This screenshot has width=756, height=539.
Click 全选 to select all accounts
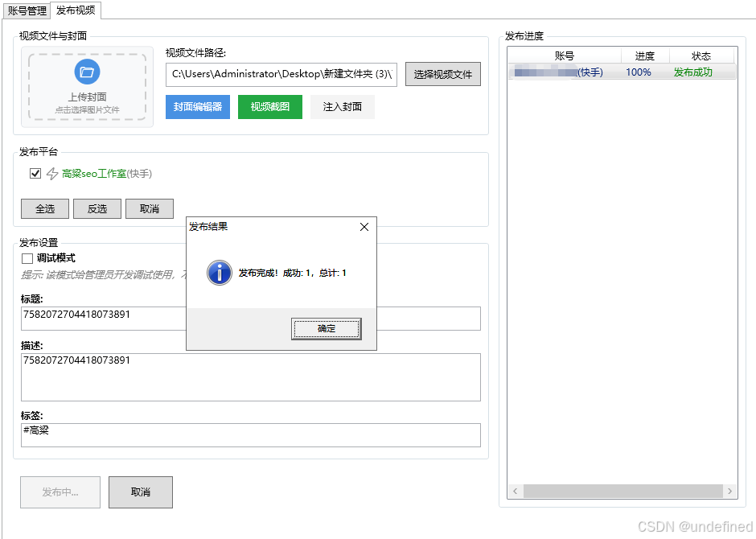pos(44,208)
